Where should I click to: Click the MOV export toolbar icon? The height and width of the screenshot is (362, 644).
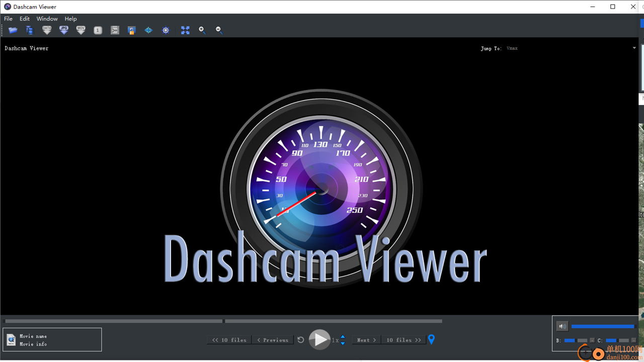click(81, 30)
